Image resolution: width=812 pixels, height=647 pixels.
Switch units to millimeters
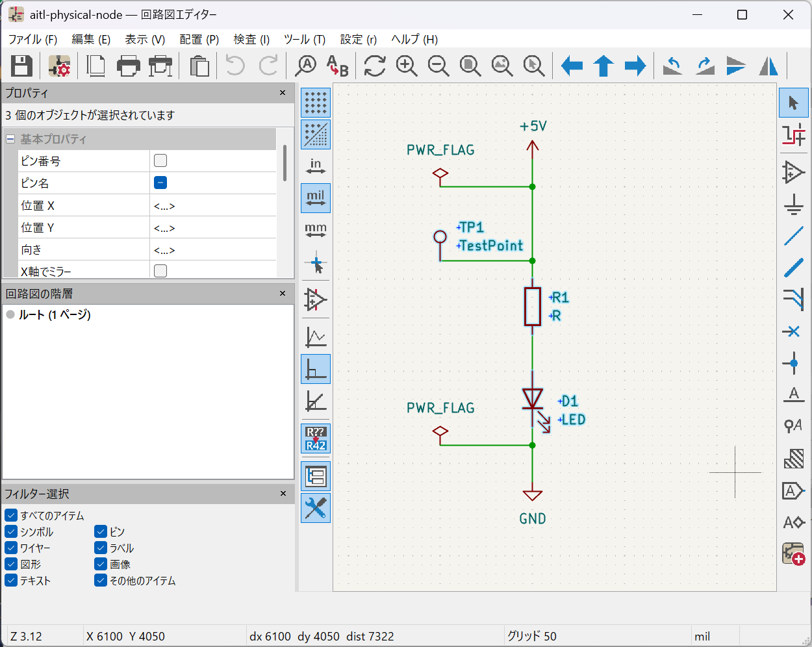coord(316,229)
